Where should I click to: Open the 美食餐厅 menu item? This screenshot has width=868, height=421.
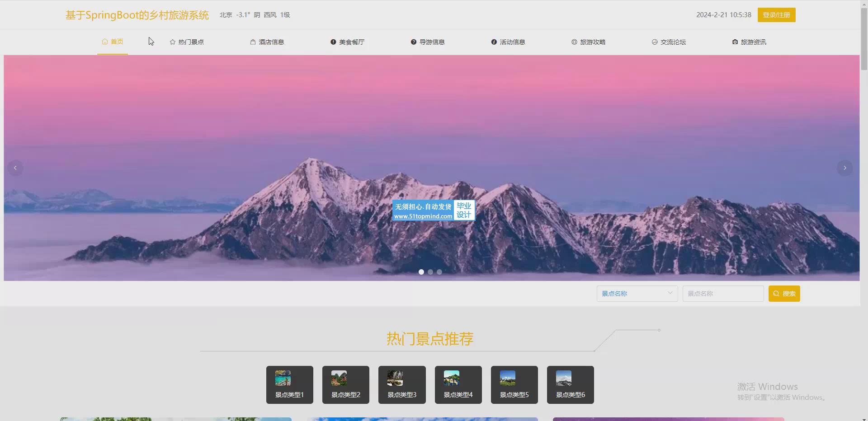click(x=347, y=42)
